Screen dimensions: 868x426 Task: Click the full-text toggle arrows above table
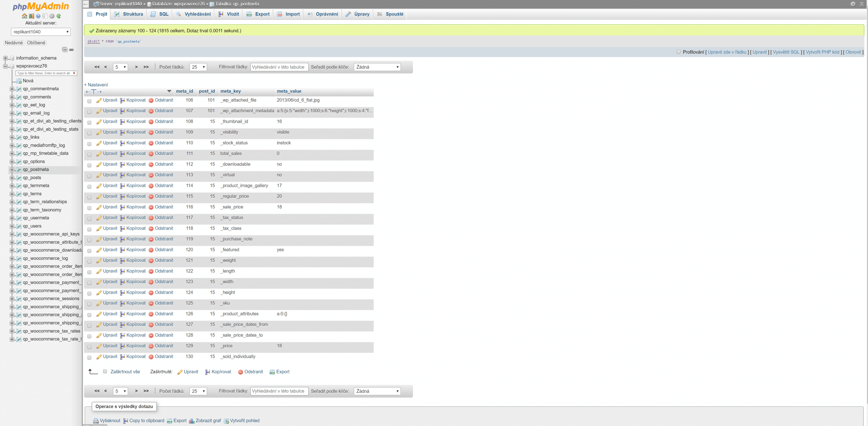point(94,92)
